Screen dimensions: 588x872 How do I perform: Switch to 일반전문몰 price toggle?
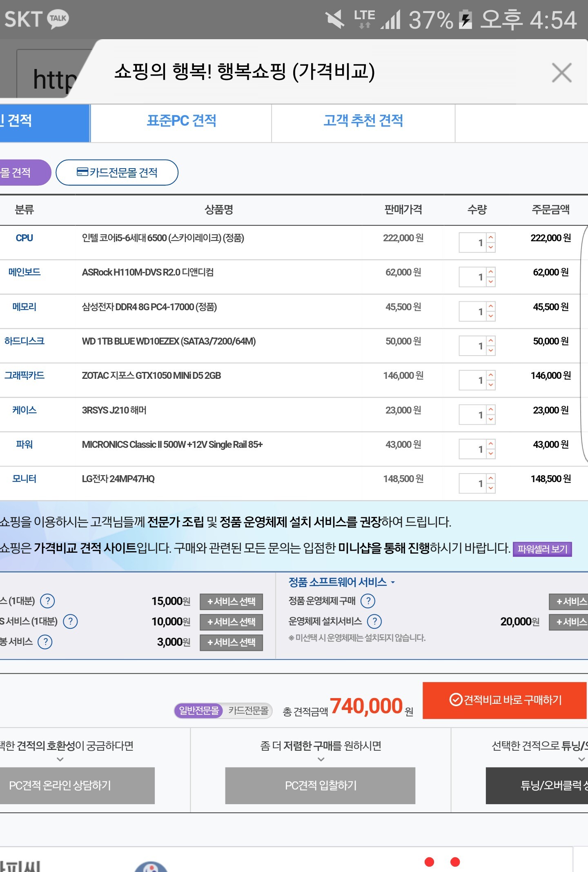tap(199, 711)
